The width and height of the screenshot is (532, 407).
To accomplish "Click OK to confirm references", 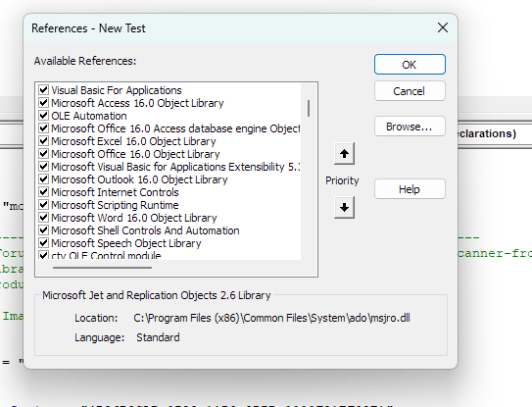I will 410,64.
